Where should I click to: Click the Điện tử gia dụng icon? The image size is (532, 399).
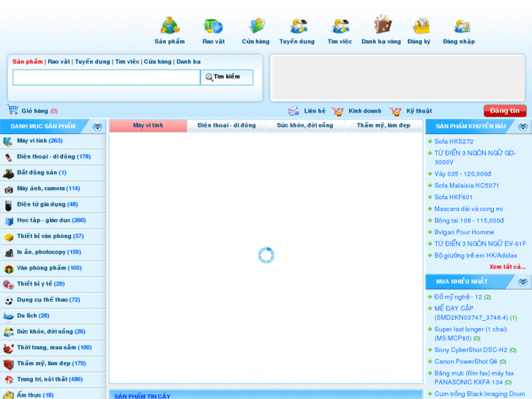(9, 205)
